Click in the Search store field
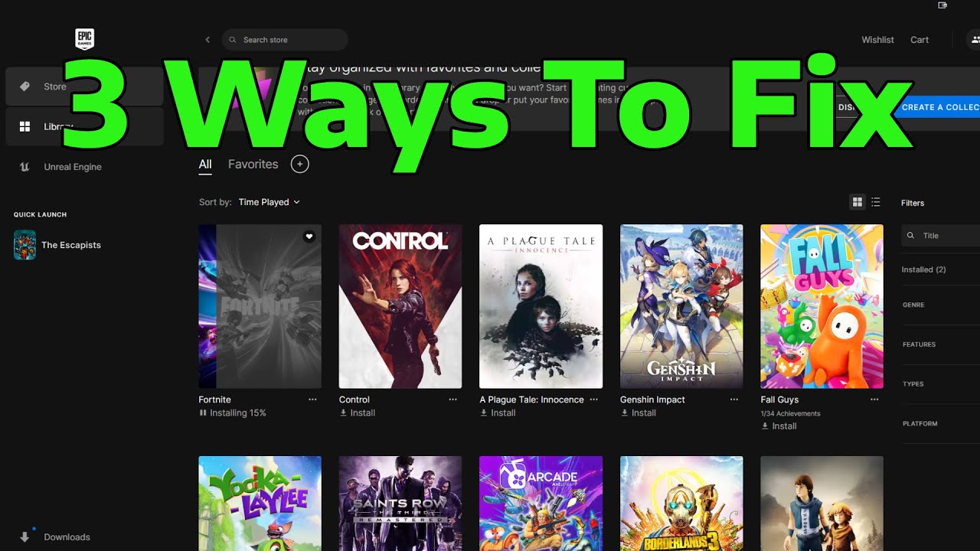Screen dimensions: 980x551 point(285,40)
